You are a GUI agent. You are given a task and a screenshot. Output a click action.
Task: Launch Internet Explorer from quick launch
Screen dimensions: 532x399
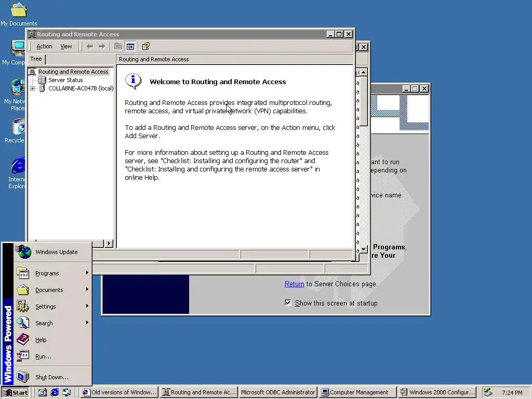[x=54, y=393]
